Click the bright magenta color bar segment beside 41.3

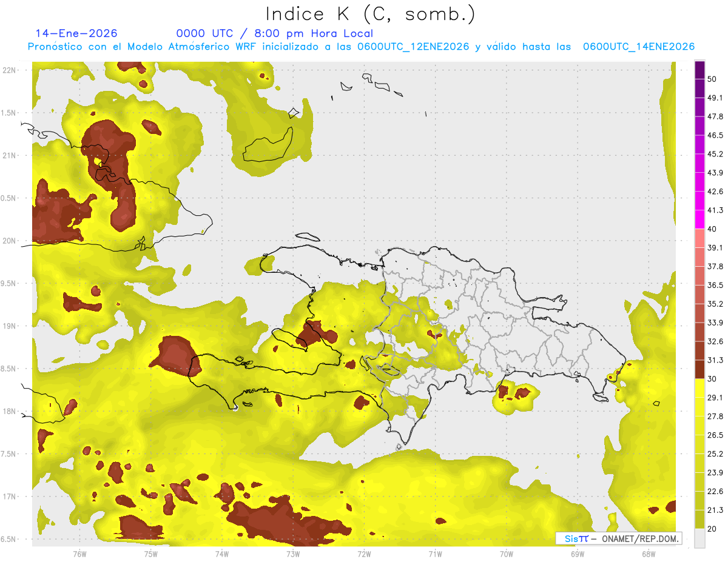pos(699,219)
